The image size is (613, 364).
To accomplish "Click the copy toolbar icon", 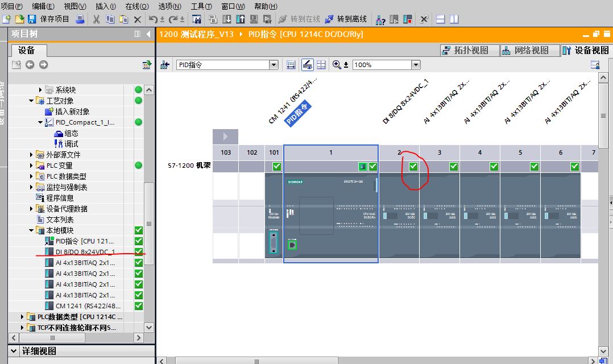I will [x=110, y=19].
